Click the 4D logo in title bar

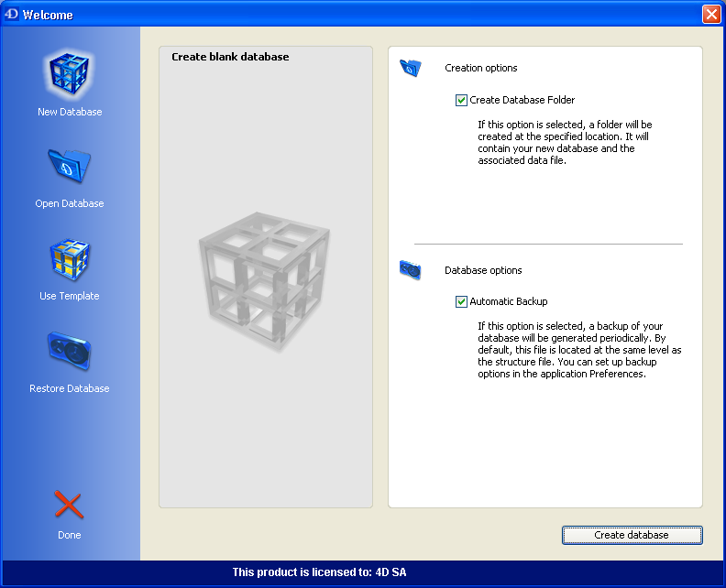click(12, 15)
